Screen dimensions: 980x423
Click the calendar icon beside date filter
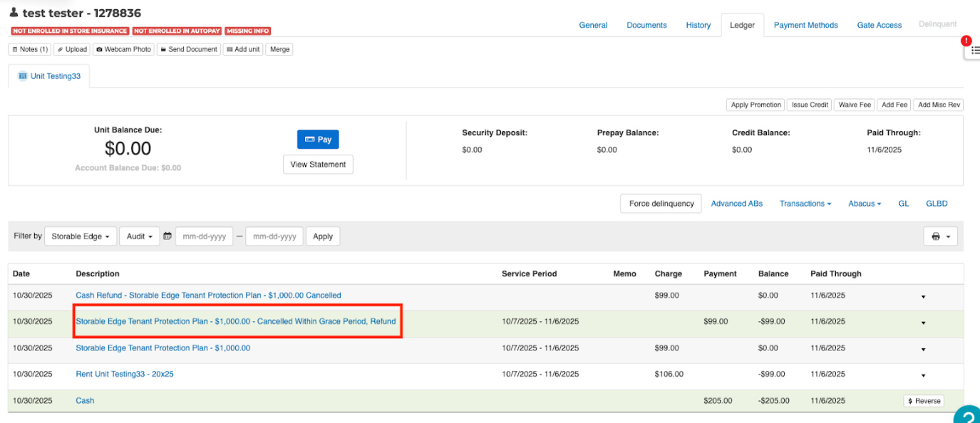[167, 236]
